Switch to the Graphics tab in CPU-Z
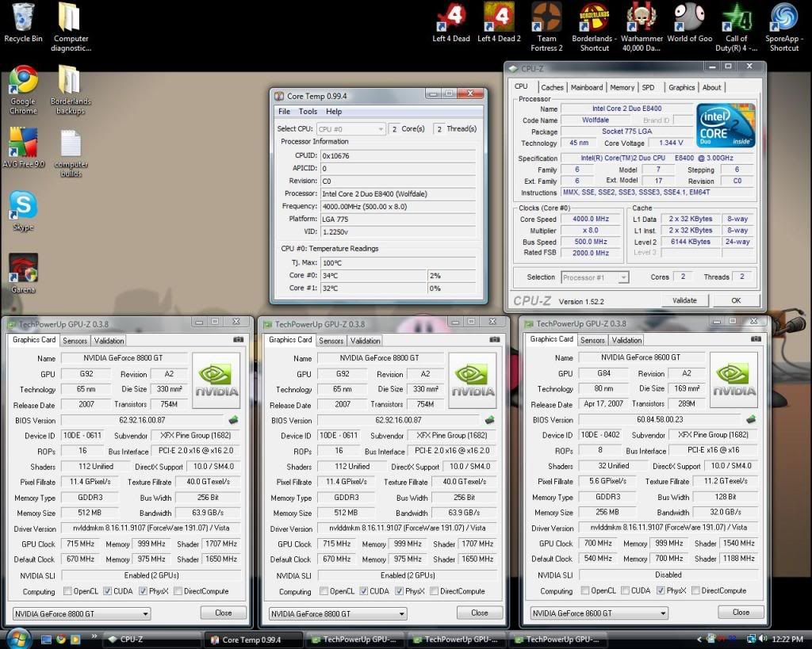Image resolution: width=812 pixels, height=649 pixels. pyautogui.click(x=681, y=87)
